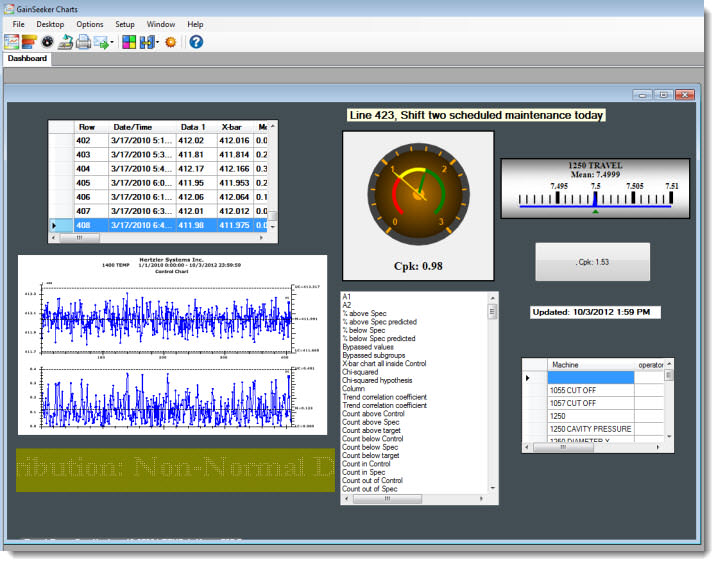Click the four-color grid toolbar icon
The image size is (719, 566).
point(130,42)
